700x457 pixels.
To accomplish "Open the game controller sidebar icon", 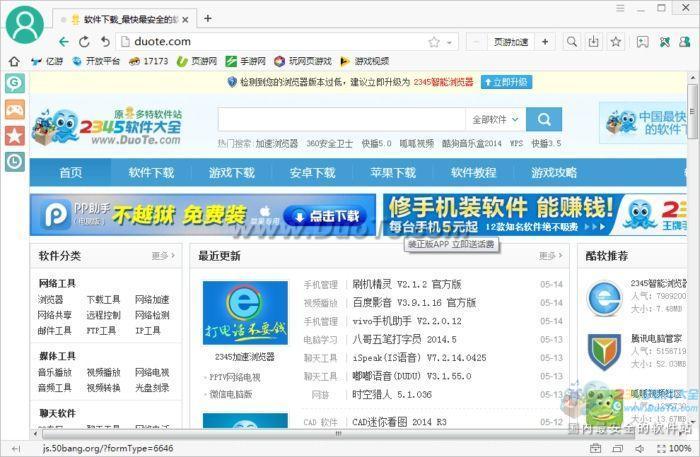I will [15, 109].
